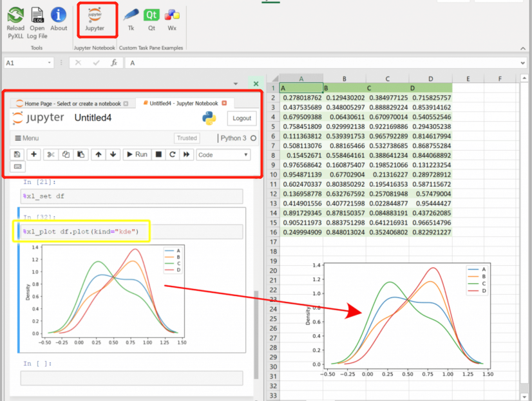Close the Jupyter task pane with green X
The width and height of the screenshot is (532, 401).
pyautogui.click(x=256, y=84)
